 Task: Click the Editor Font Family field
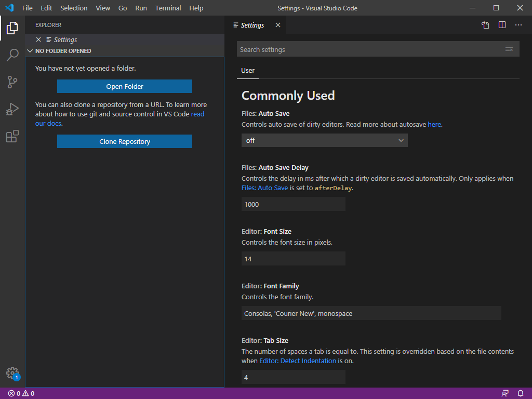(x=371, y=313)
